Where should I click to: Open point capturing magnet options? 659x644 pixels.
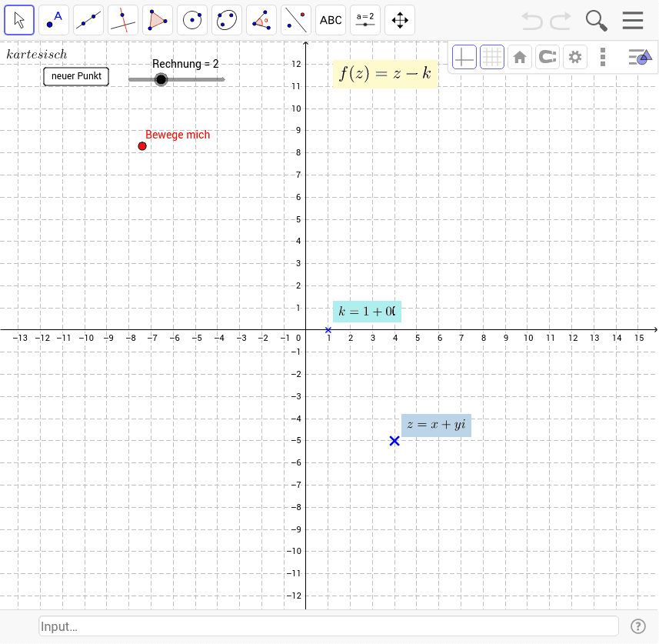(548, 57)
